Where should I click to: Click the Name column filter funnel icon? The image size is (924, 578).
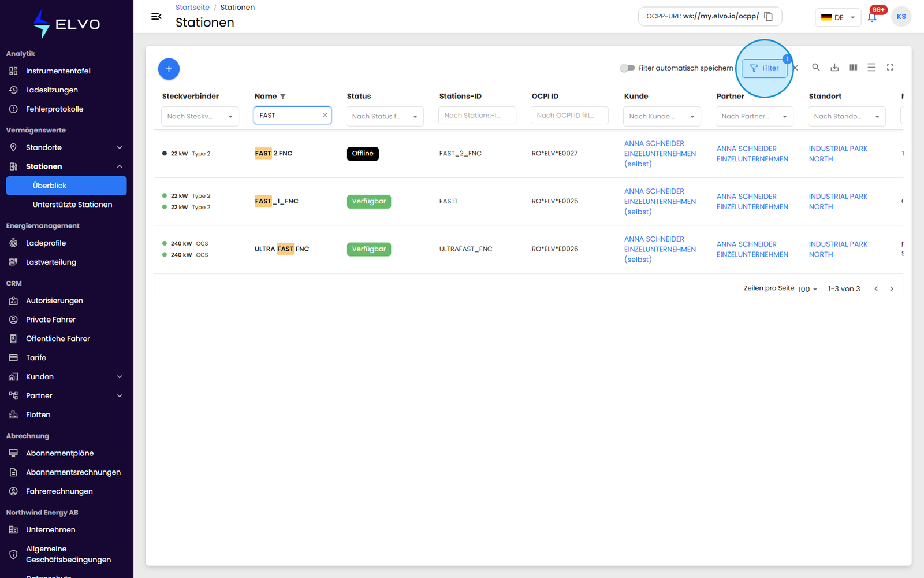coord(283,97)
